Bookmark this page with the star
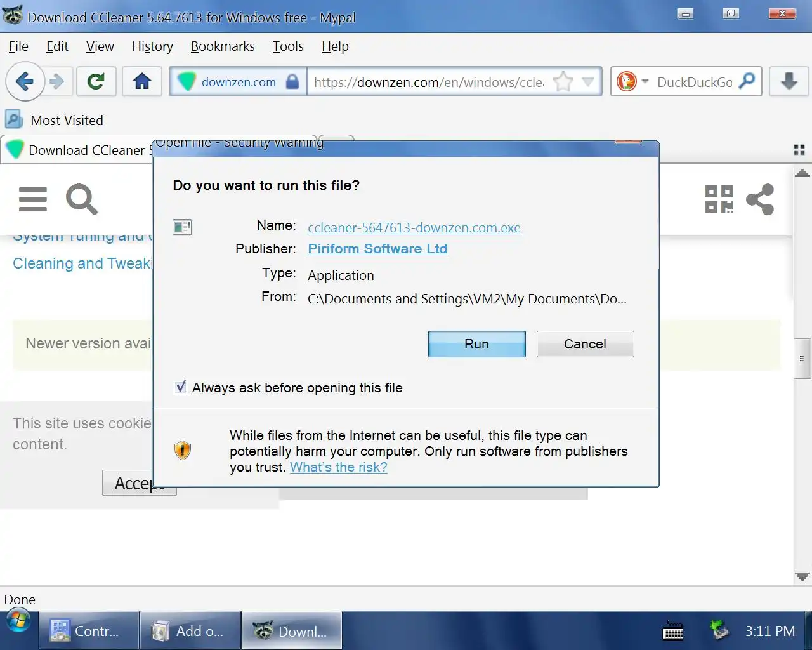Screen dimensions: 812x650 563,82
